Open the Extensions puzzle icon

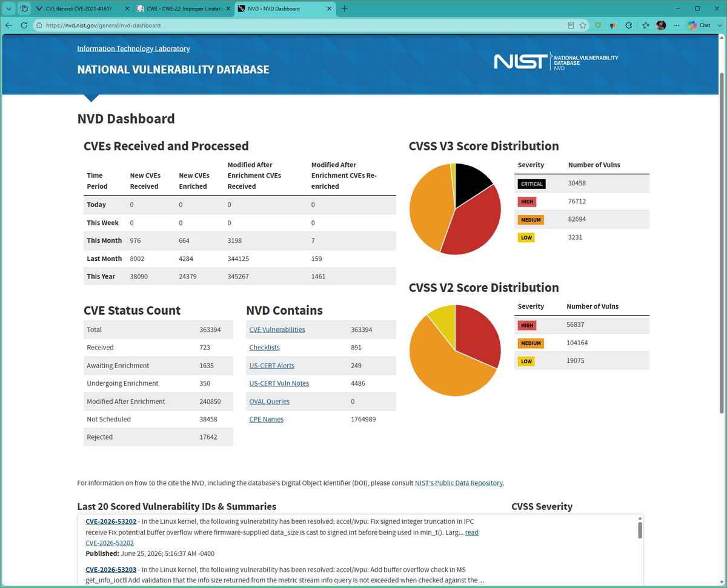pyautogui.click(x=629, y=25)
